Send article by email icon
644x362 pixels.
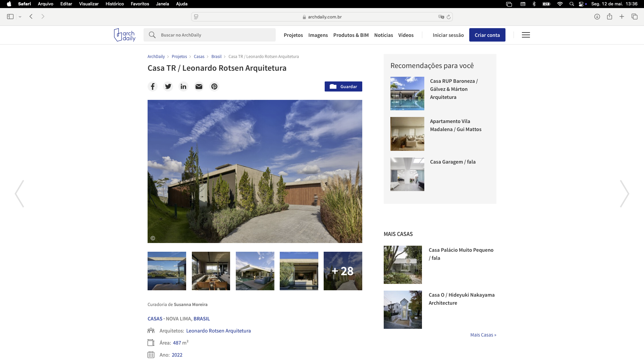click(x=199, y=86)
